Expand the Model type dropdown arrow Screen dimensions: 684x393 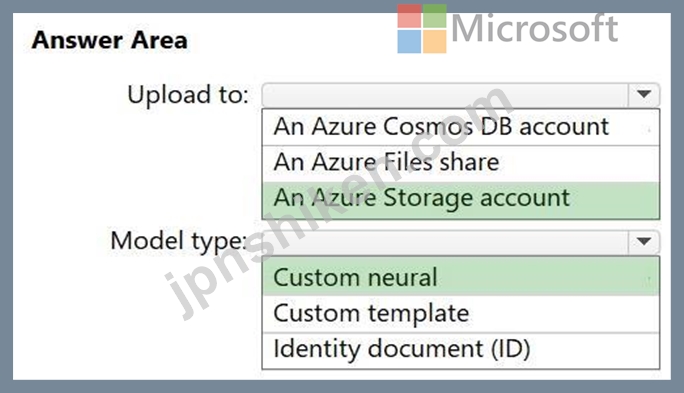(x=644, y=241)
